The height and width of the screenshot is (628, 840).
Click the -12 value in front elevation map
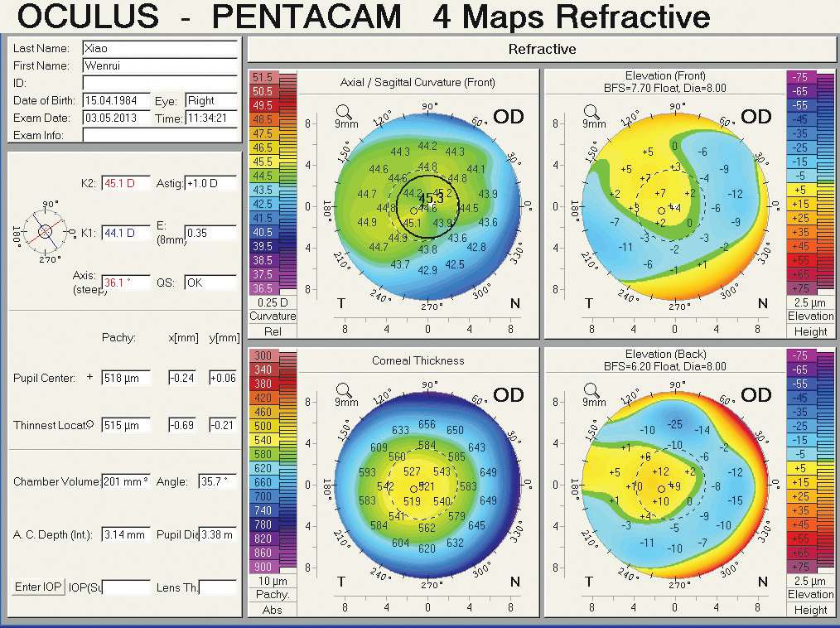click(735, 193)
